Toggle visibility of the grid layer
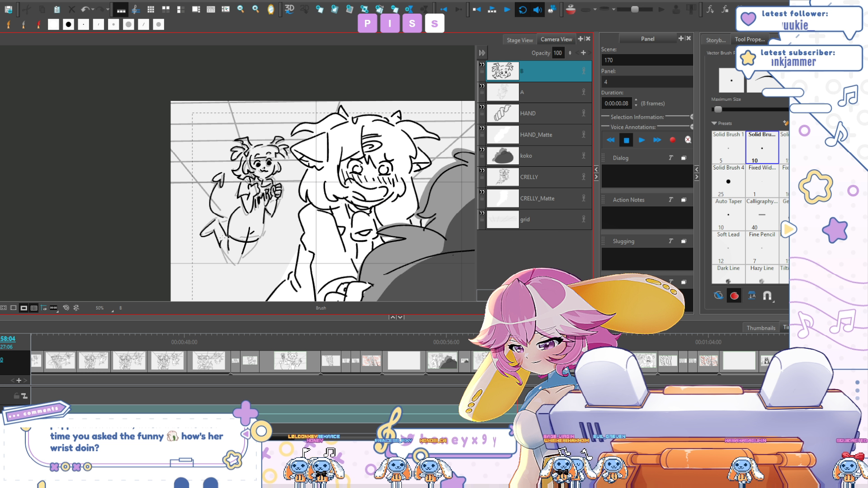The width and height of the screenshot is (868, 488). tap(482, 214)
